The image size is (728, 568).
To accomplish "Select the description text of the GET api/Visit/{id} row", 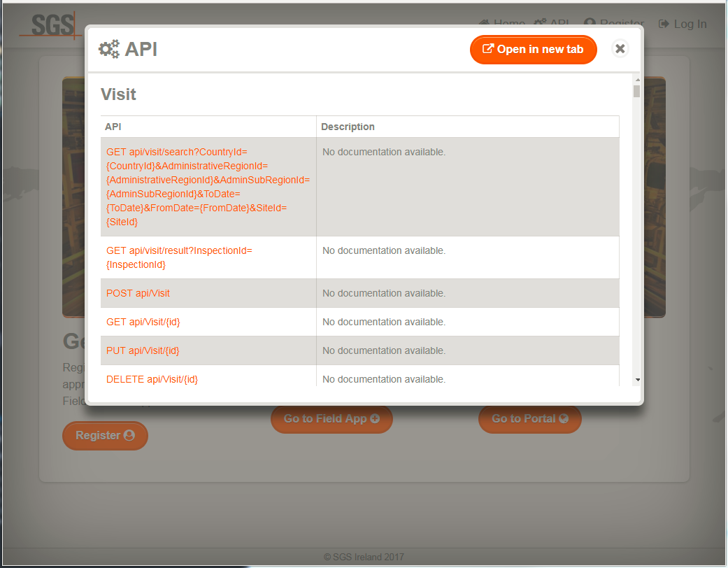I will tap(384, 322).
